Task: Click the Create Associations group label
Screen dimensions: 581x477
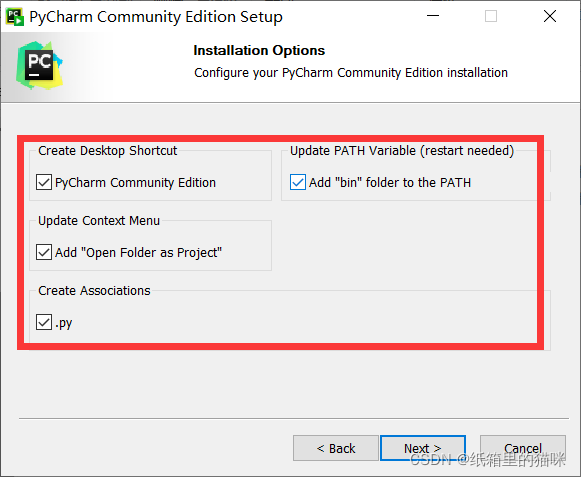Action: tap(94, 291)
